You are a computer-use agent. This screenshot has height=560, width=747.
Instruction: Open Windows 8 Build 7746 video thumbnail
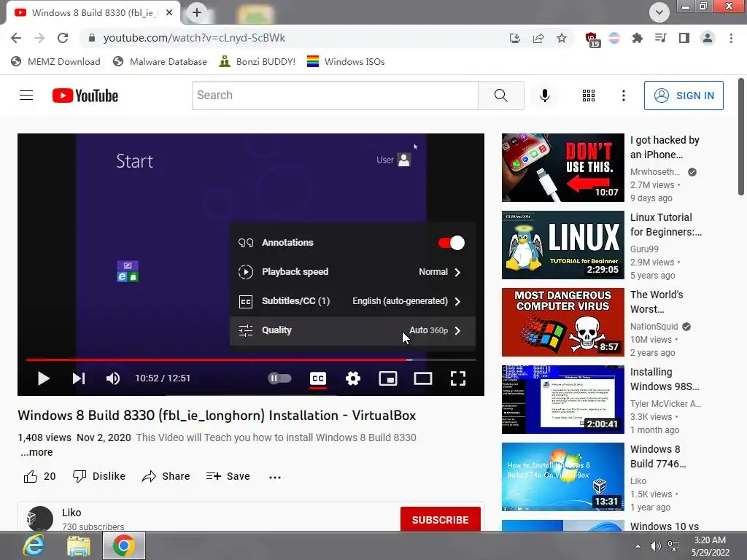click(562, 477)
